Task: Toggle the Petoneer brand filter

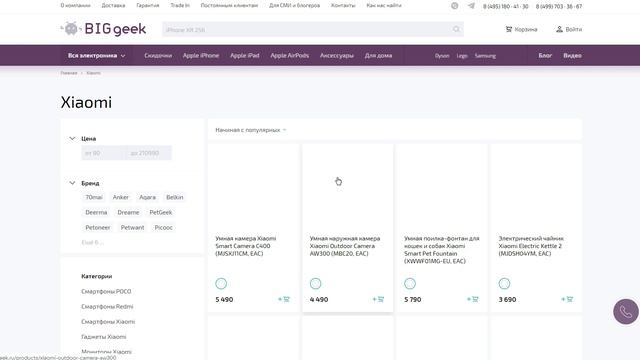Action: 98,227
